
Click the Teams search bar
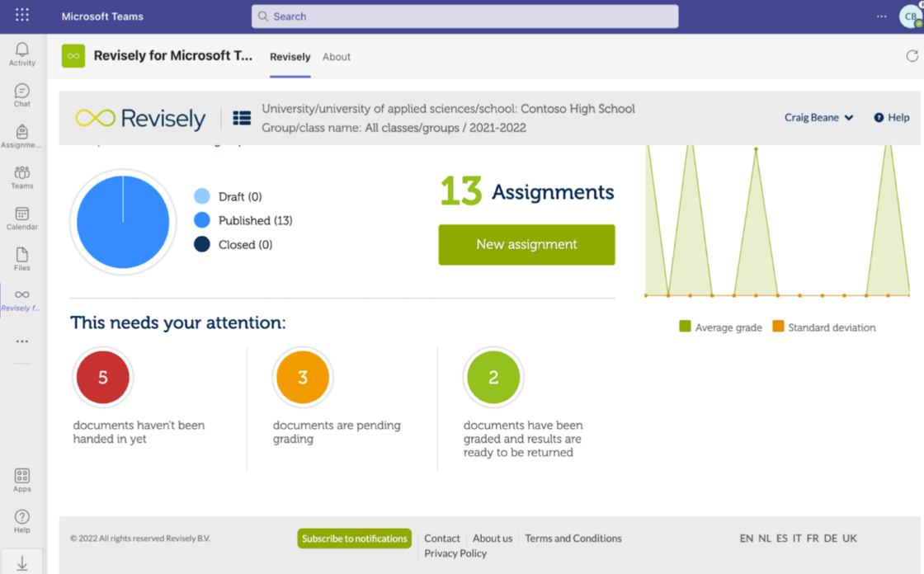click(x=464, y=16)
